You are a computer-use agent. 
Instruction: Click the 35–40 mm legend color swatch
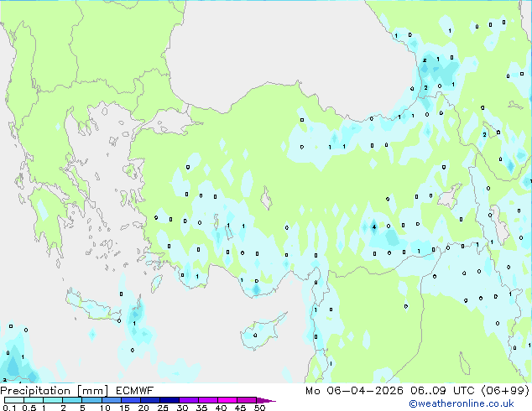(208, 400)
